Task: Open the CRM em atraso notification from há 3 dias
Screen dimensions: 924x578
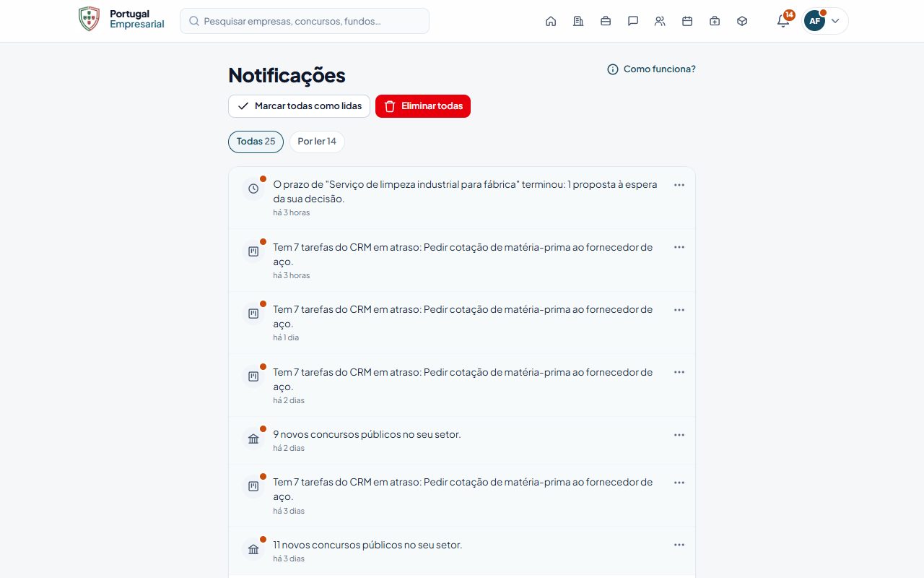Action: 462,496
